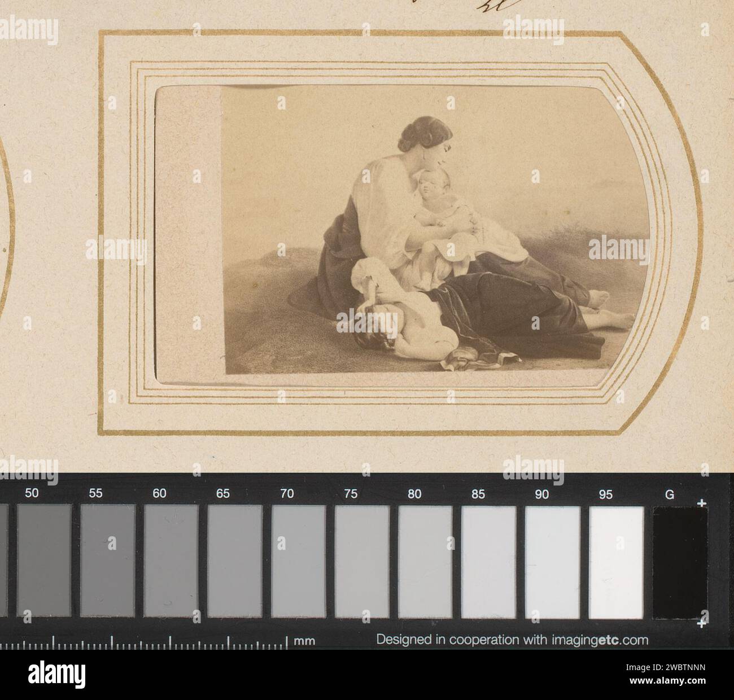Click the letter G above the black patch
734x700 pixels.
[x=670, y=495]
